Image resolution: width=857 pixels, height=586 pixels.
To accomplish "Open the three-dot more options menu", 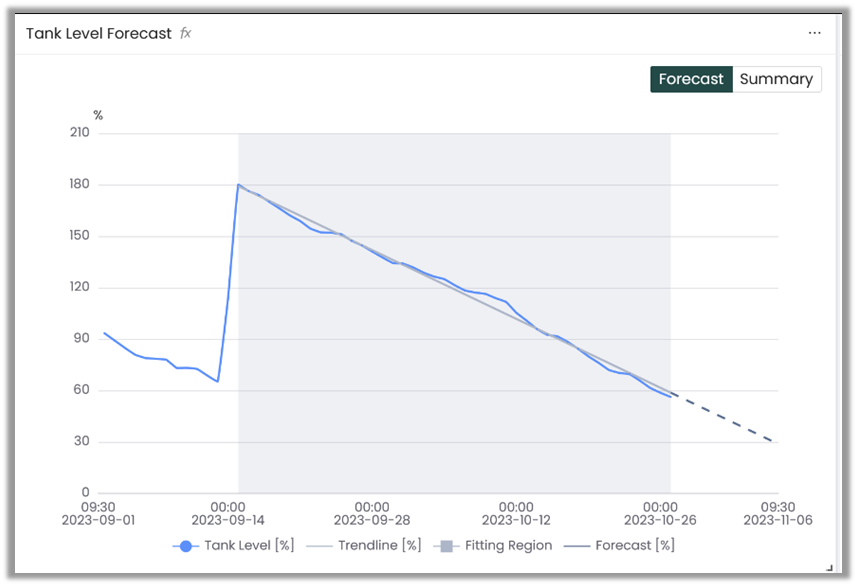I will tap(815, 33).
